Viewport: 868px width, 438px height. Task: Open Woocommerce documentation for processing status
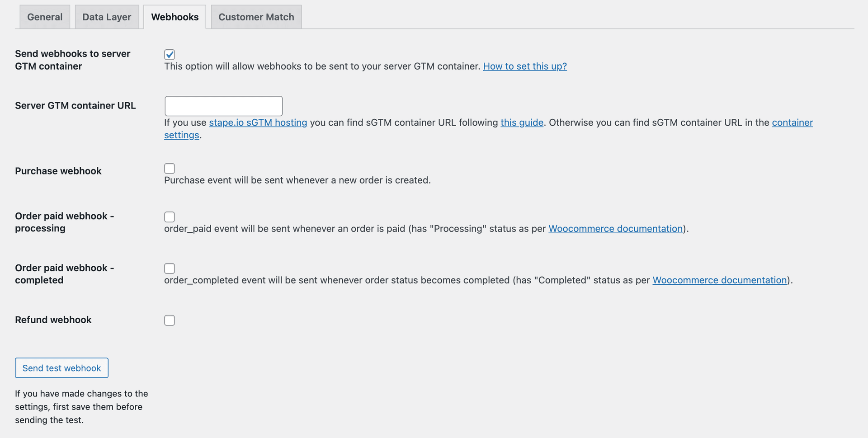(x=615, y=229)
